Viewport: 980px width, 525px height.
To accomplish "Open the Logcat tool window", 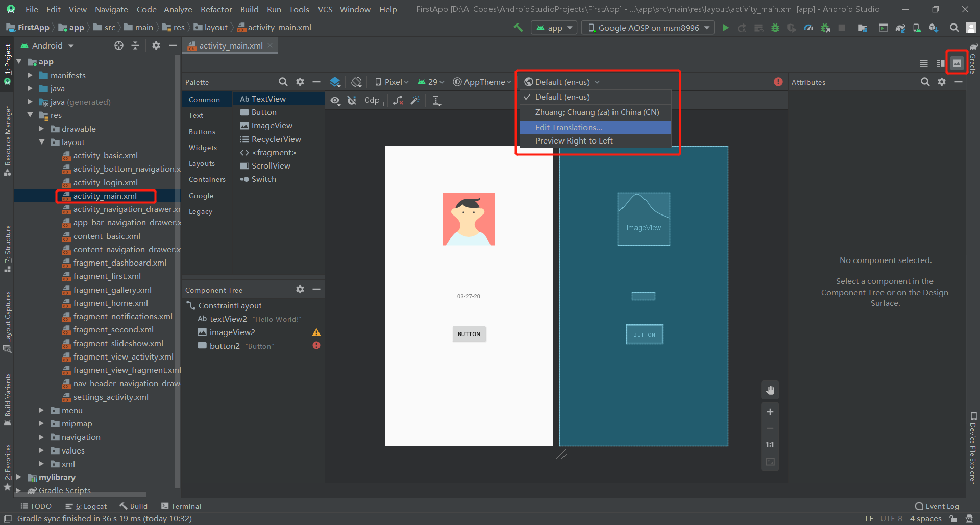I will point(86,506).
